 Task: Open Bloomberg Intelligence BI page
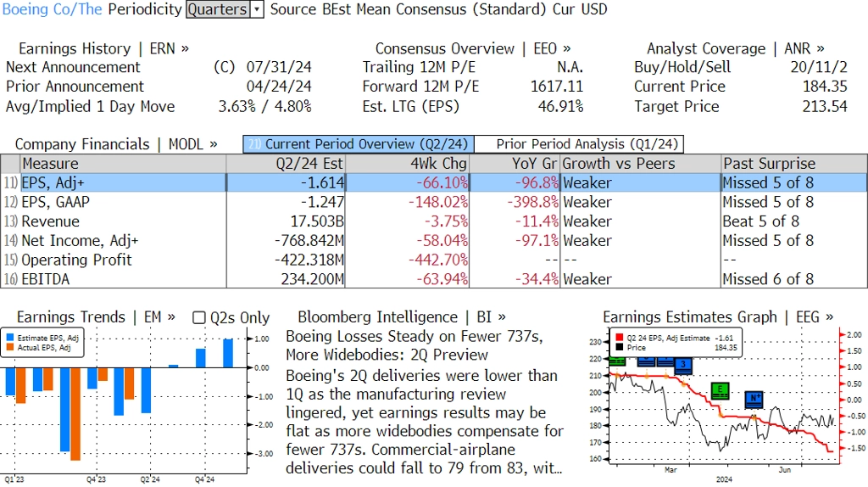point(401,317)
